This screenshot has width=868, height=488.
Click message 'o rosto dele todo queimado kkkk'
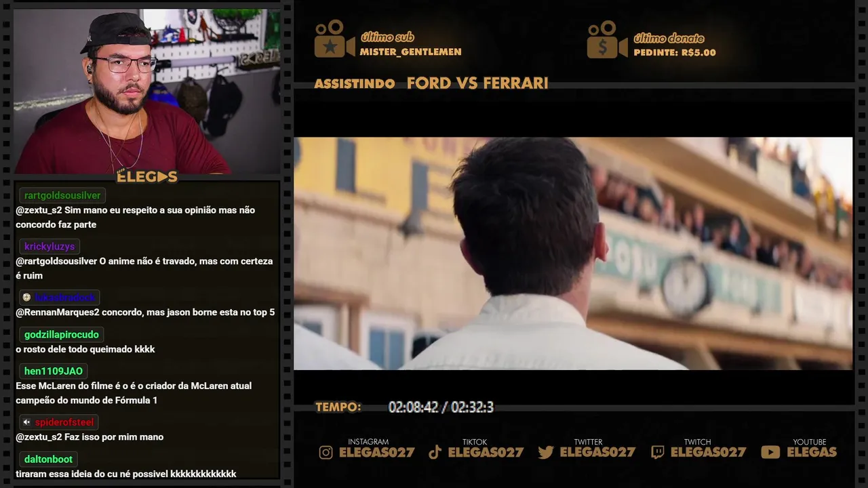pos(85,350)
